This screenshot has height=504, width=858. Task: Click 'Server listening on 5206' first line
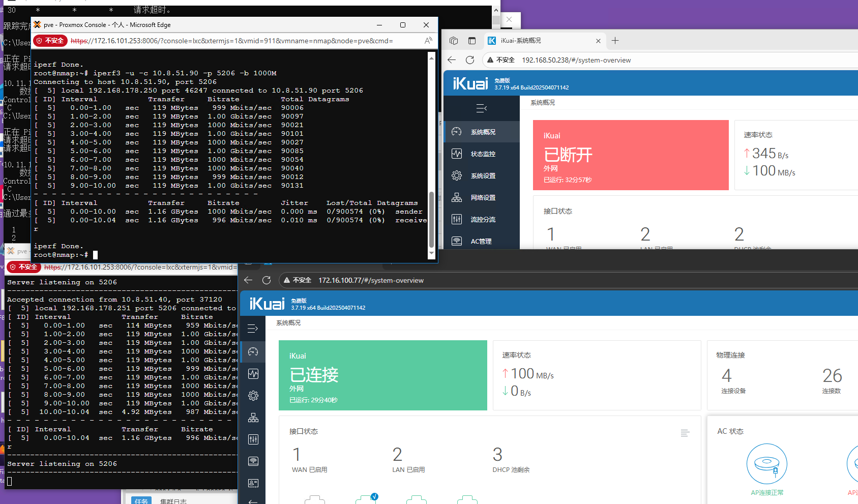coord(62,282)
